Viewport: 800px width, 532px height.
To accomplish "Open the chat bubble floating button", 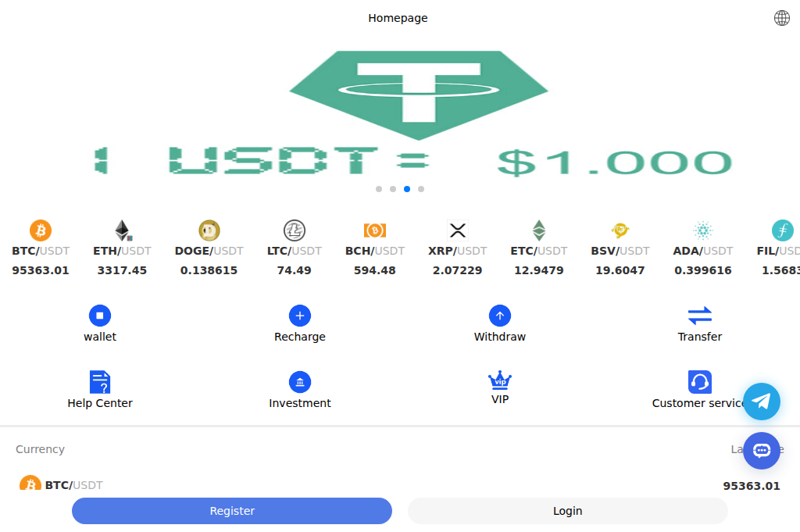I will [761, 451].
